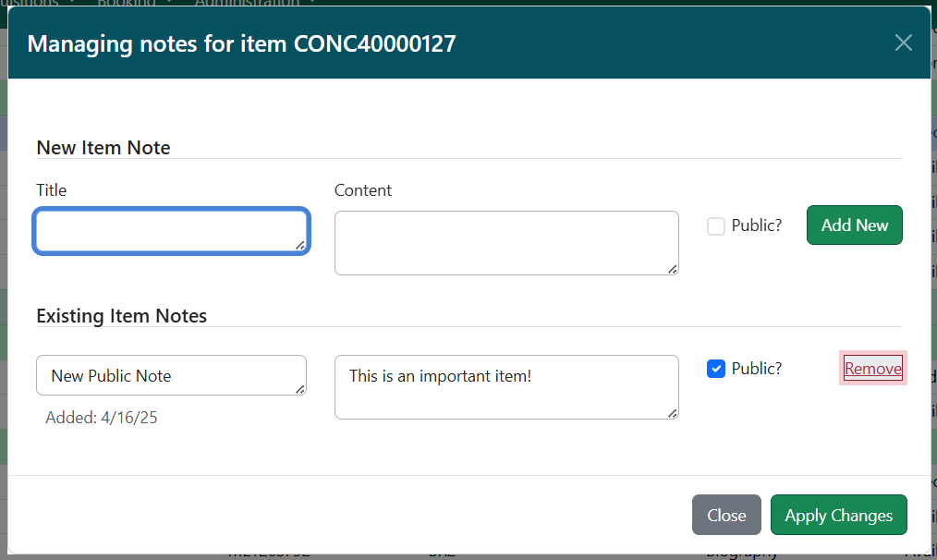Click the Add New button
The width and height of the screenshot is (937, 560).
(x=854, y=225)
